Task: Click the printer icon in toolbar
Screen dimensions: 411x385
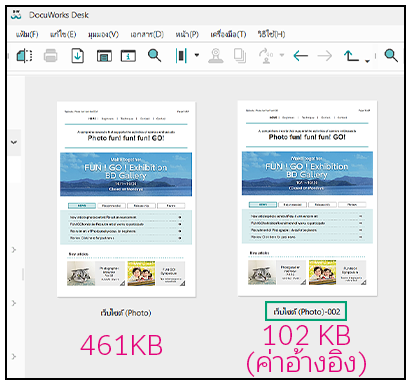Action: click(x=51, y=56)
